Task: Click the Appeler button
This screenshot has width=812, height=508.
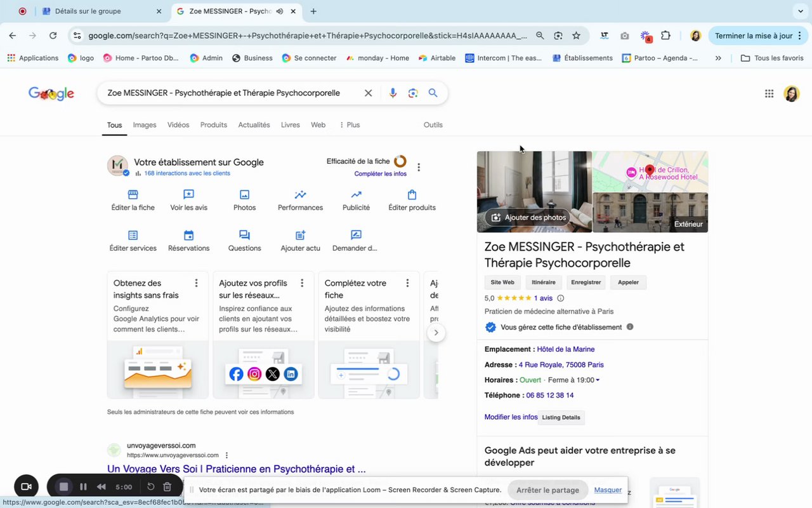Action: tap(629, 283)
